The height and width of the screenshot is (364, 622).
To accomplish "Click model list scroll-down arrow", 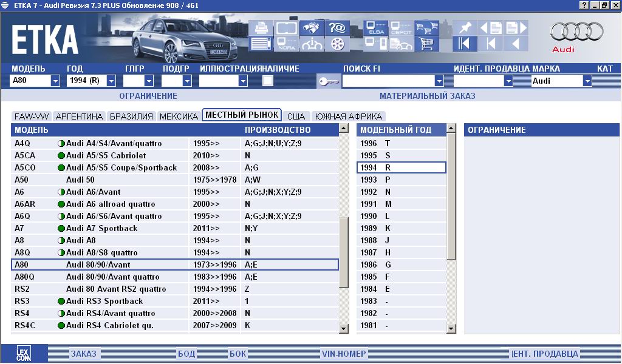I will pyautogui.click(x=344, y=328).
